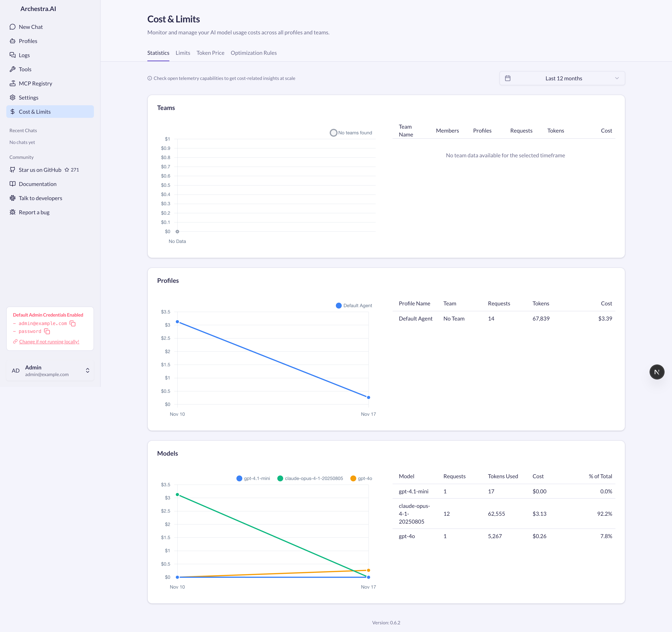The width and height of the screenshot is (672, 632).
Task: Click the dark N avatar button bottom right
Action: tap(657, 372)
